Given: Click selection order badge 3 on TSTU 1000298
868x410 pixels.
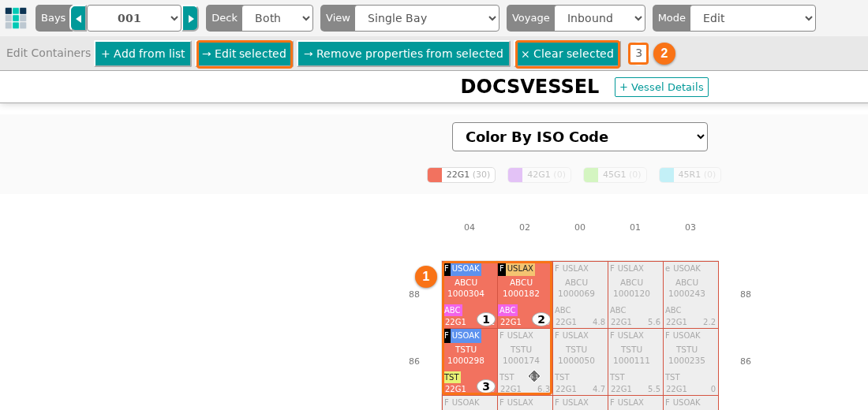Looking at the screenshot, I should [485, 386].
